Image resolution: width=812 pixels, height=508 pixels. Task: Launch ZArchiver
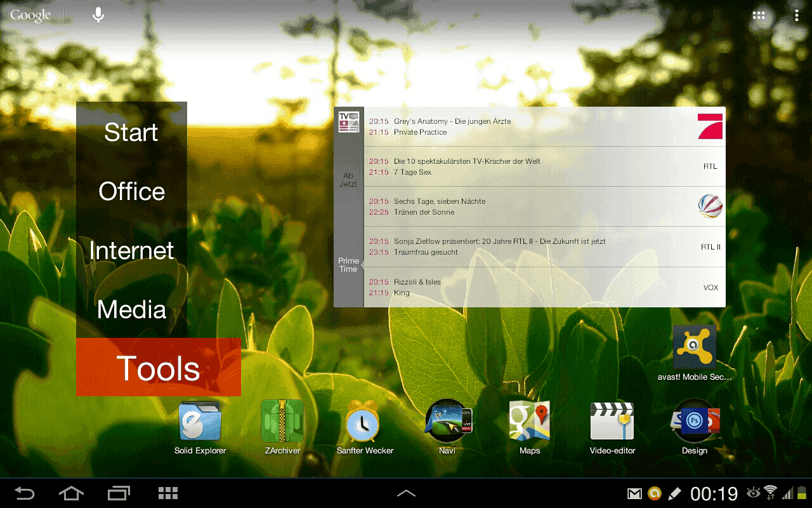pyautogui.click(x=282, y=421)
